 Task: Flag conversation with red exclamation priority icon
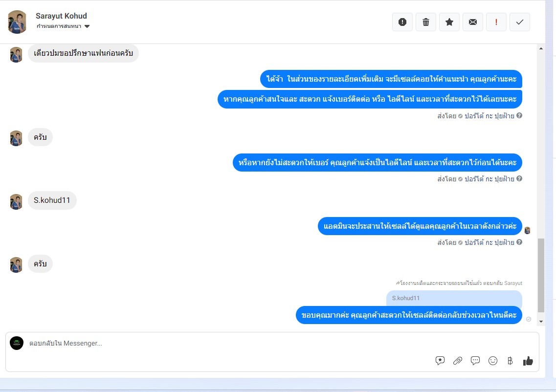[496, 22]
